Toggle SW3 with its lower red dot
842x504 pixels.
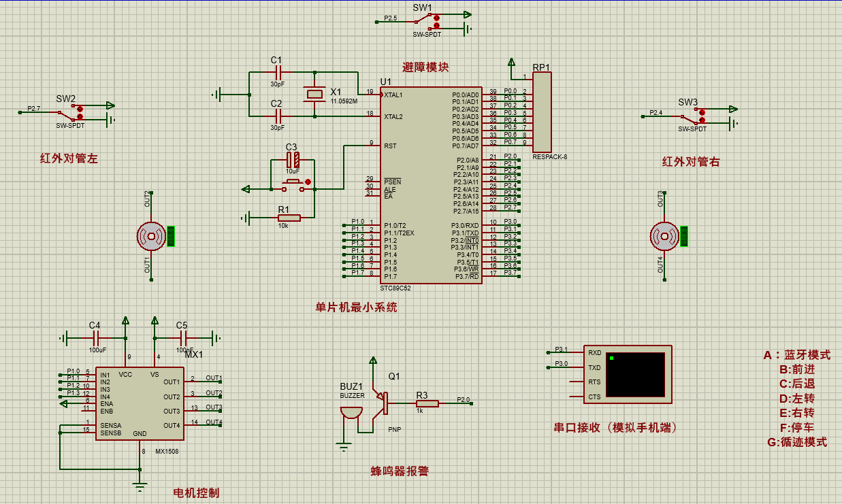pyautogui.click(x=702, y=120)
